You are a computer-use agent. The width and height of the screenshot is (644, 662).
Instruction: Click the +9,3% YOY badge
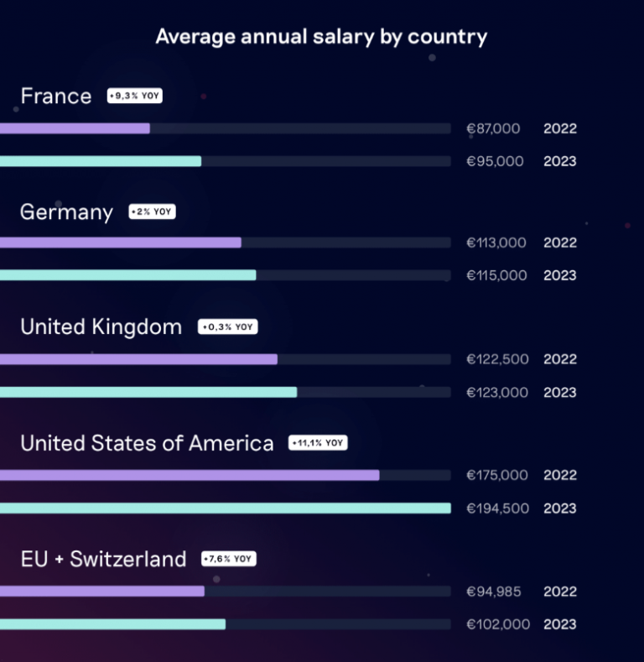[x=134, y=96]
